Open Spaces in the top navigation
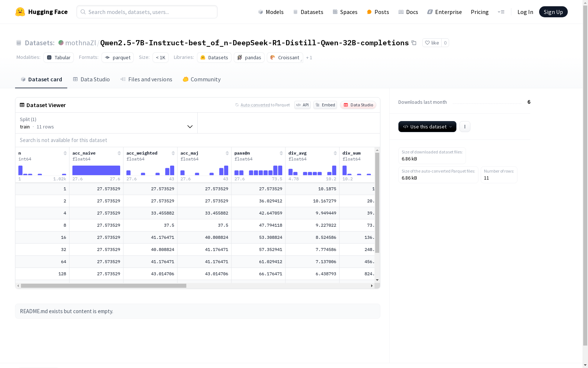 pyautogui.click(x=345, y=12)
